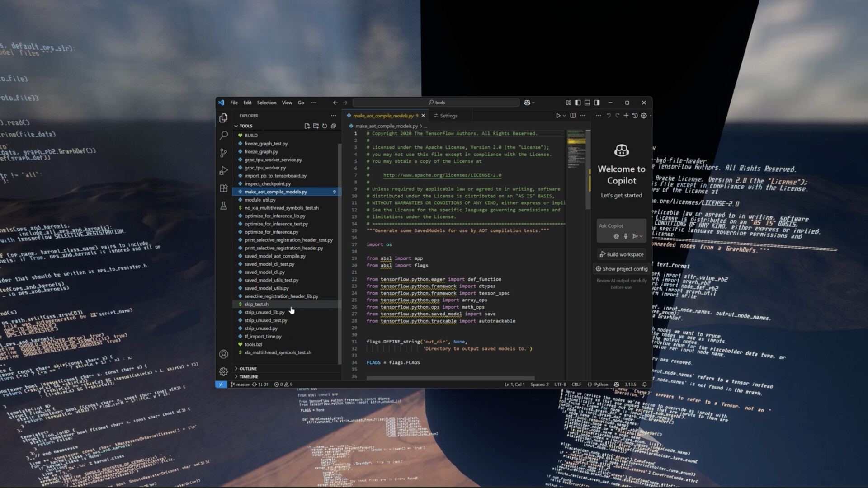This screenshot has width=868, height=488.
Task: Toggle the bottom panel layout
Action: [x=587, y=103]
